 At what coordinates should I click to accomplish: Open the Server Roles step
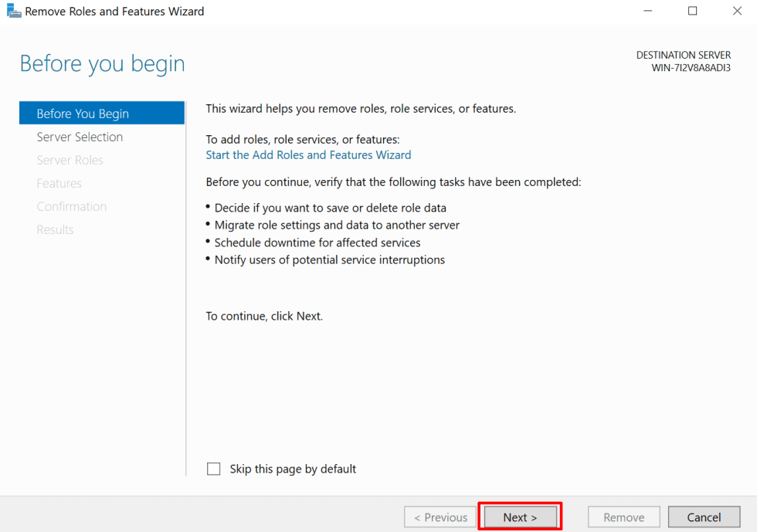pyautogui.click(x=70, y=160)
